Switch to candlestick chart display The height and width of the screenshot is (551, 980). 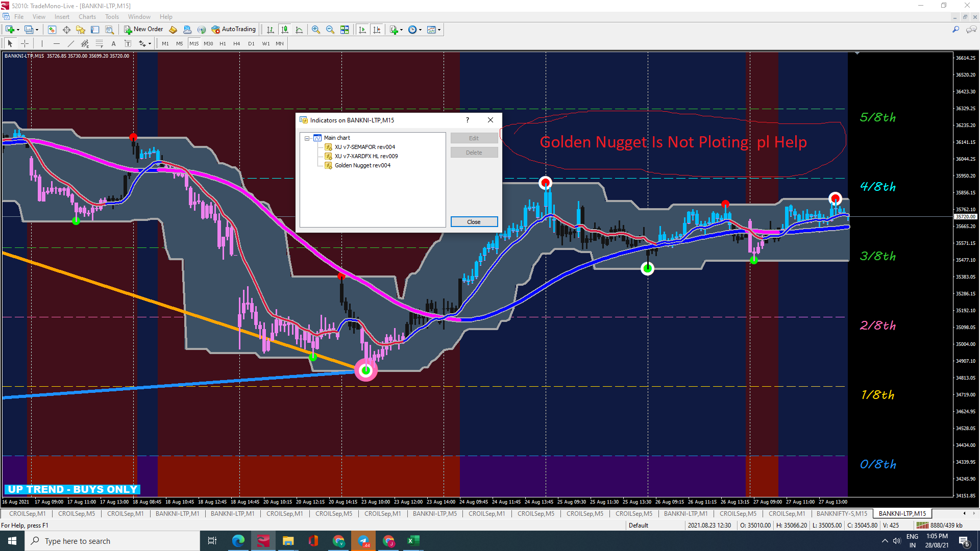[285, 30]
